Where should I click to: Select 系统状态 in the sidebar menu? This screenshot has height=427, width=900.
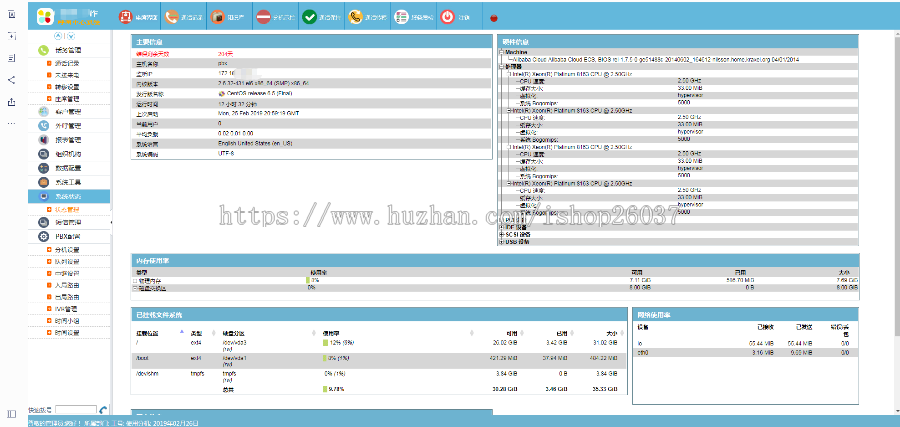[x=68, y=196]
